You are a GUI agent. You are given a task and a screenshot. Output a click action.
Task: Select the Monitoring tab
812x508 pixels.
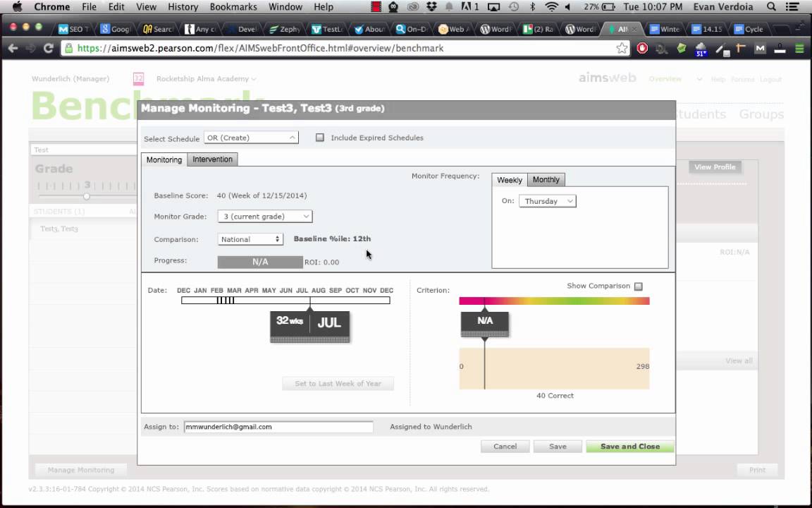tap(164, 159)
